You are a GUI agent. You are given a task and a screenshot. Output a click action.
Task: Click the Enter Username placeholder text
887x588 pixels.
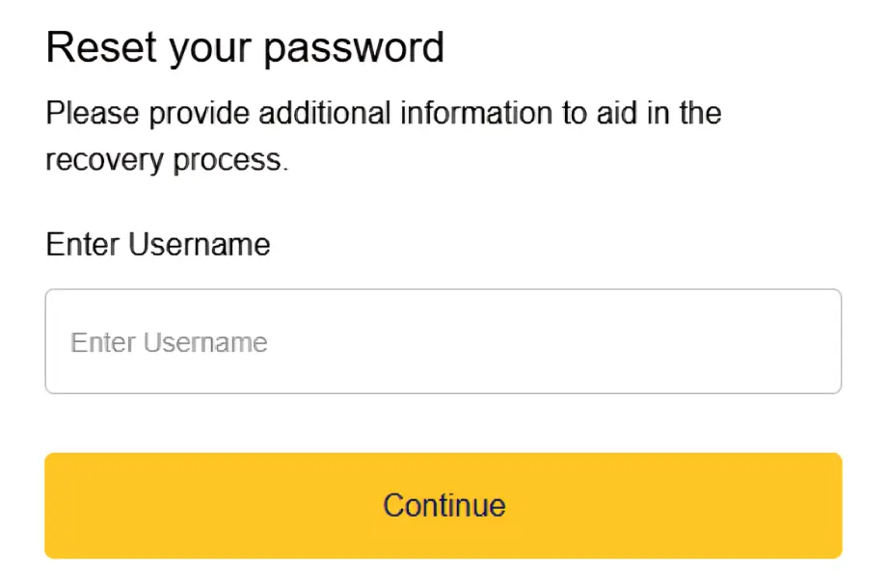click(169, 342)
